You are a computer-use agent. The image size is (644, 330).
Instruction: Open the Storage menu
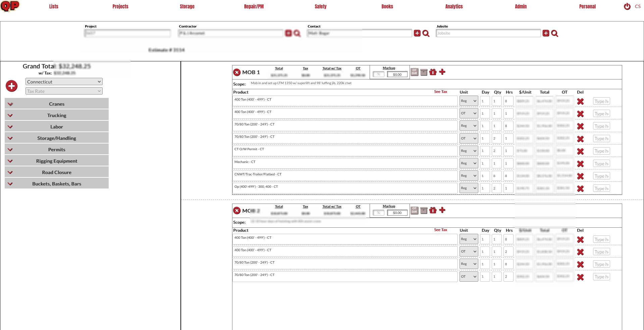[187, 6]
